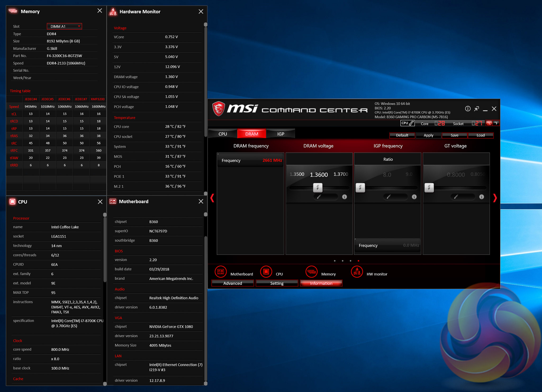Click the DRAM voltage slider handle
Image resolution: width=542 pixels, height=392 pixels.
(x=318, y=188)
